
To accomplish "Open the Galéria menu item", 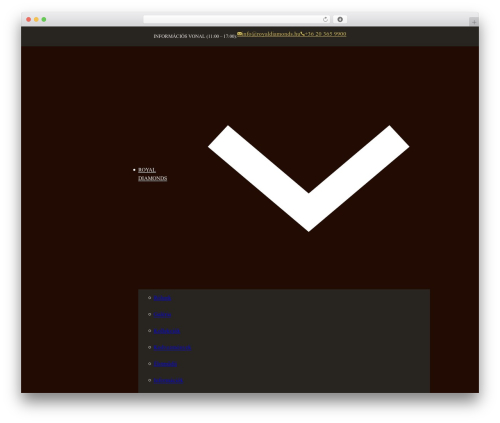I will 162,314.
